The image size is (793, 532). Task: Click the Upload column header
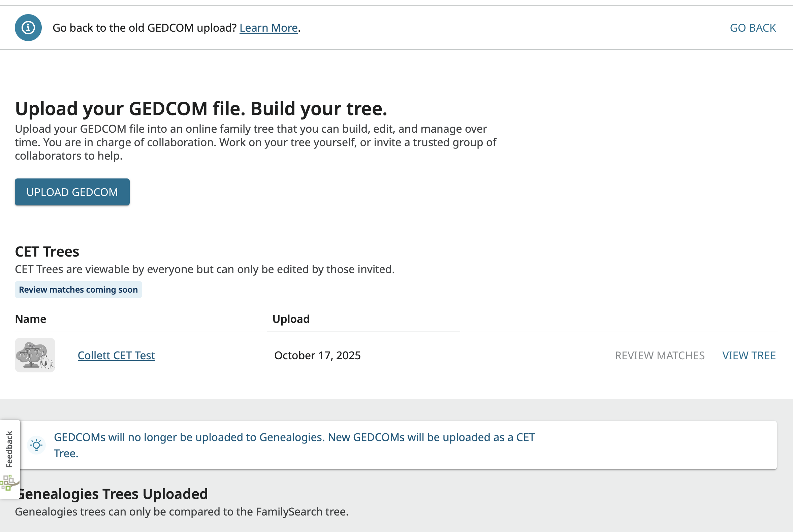pyautogui.click(x=291, y=319)
